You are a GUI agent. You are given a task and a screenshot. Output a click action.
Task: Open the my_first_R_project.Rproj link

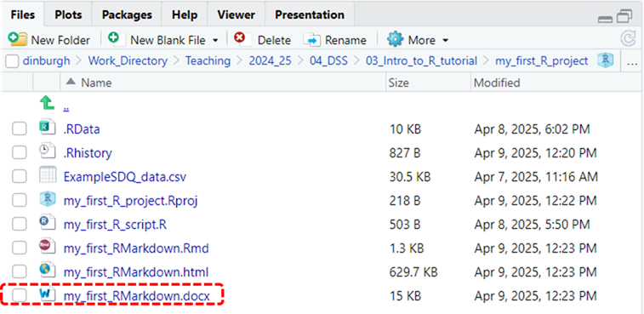pyautogui.click(x=131, y=201)
